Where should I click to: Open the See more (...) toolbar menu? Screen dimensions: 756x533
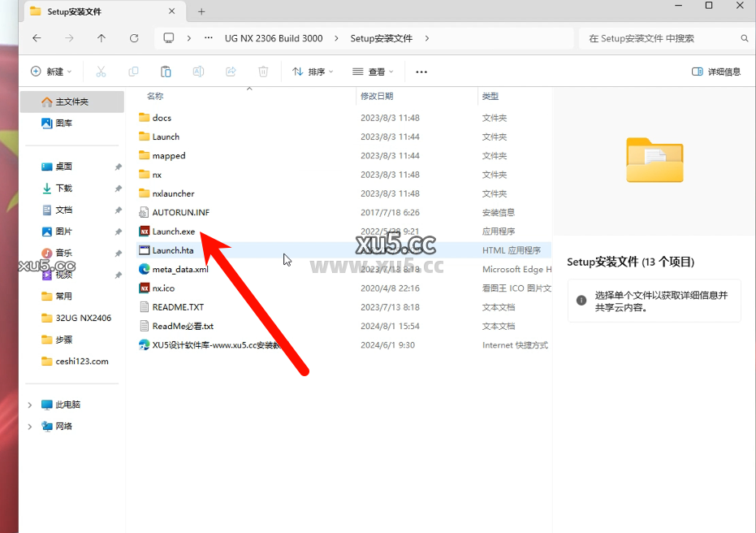tap(421, 71)
